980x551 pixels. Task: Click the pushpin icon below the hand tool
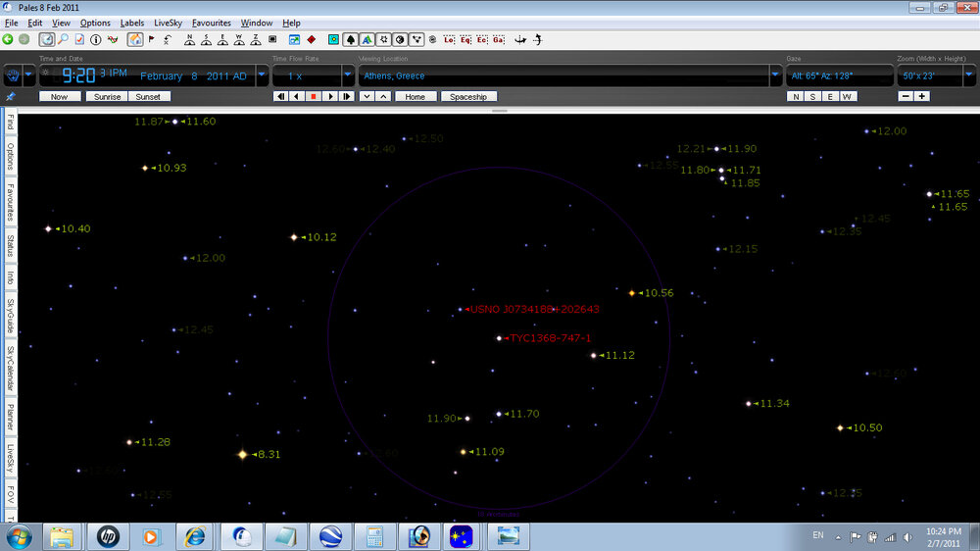[11, 97]
